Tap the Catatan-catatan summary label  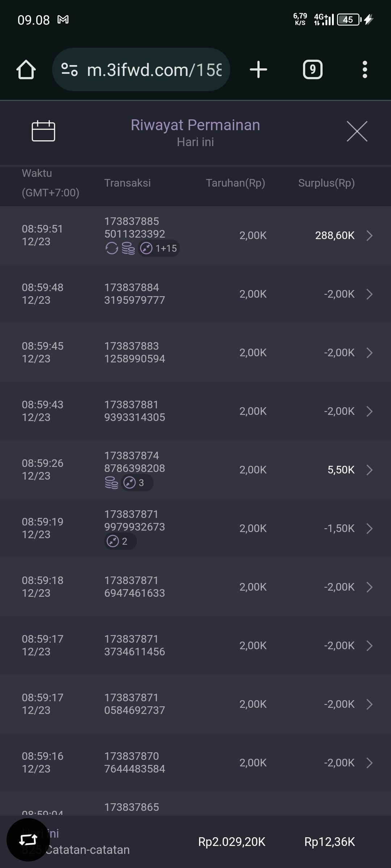[88, 850]
